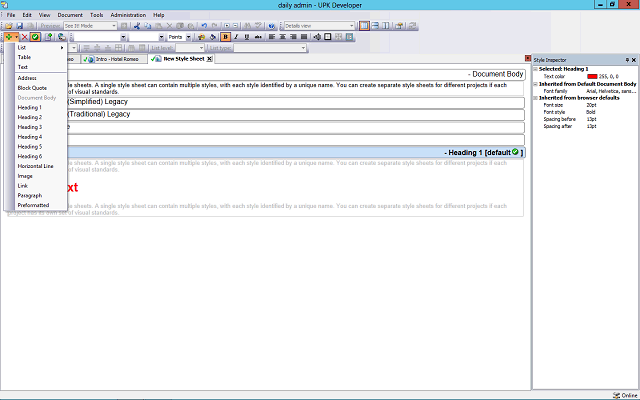Select Heading 3 from style menu
The image size is (640, 400).
[x=30, y=127]
